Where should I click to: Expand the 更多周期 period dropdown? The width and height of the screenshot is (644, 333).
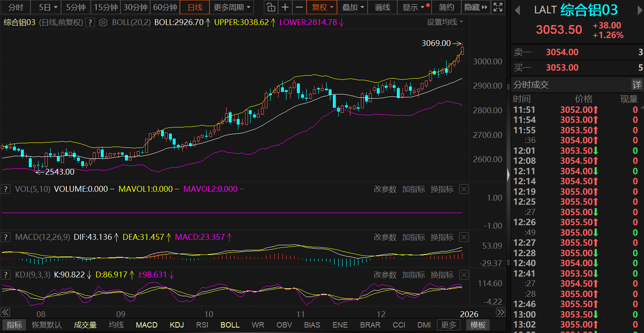point(232,7)
